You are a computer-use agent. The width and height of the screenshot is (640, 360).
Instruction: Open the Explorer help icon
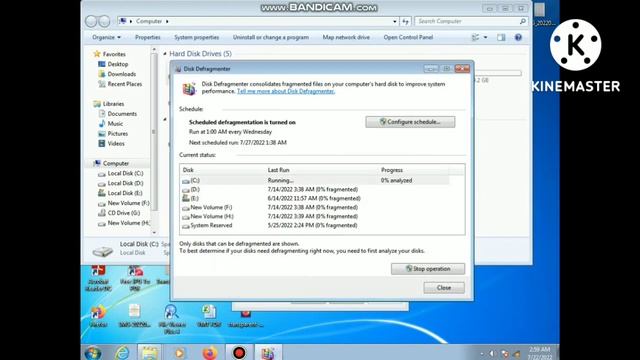(518, 37)
